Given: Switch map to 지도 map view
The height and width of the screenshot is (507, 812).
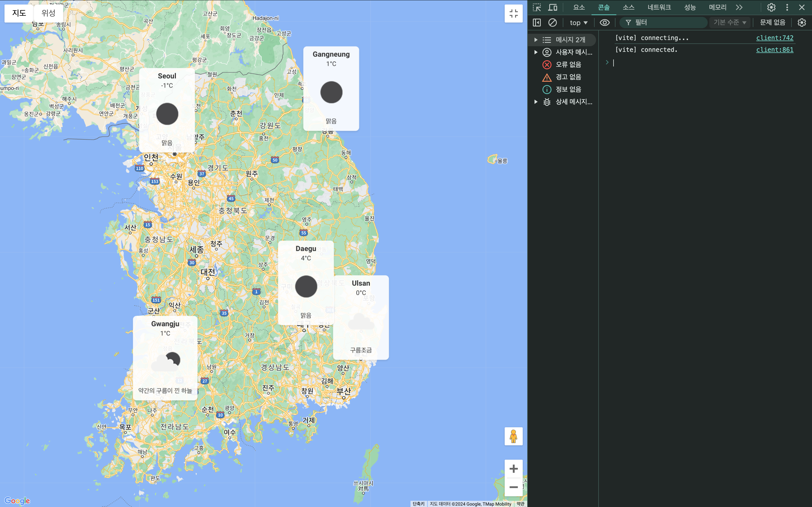Looking at the screenshot, I should [x=19, y=13].
